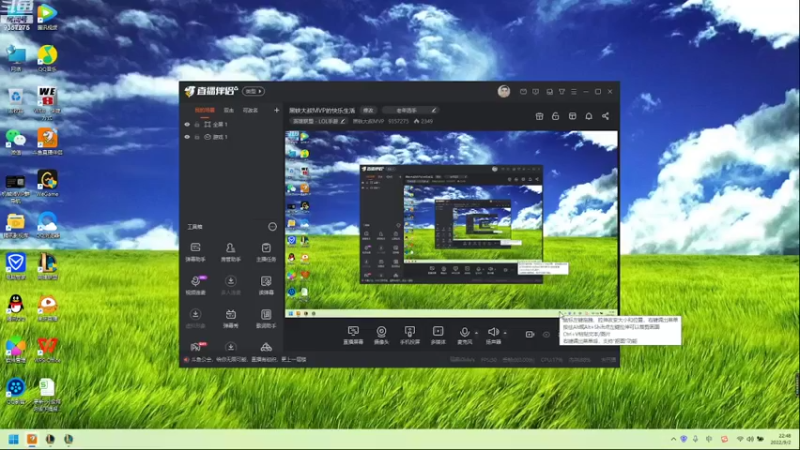Hide the 全屏 1 source with its eye icon
800x450 pixels.
coord(187,124)
